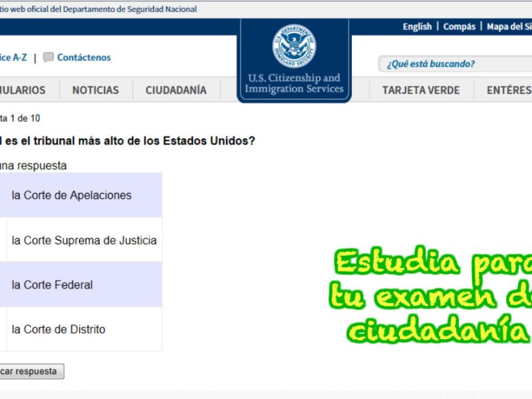532x399 pixels.
Task: Switch the site language to English
Action: (417, 27)
